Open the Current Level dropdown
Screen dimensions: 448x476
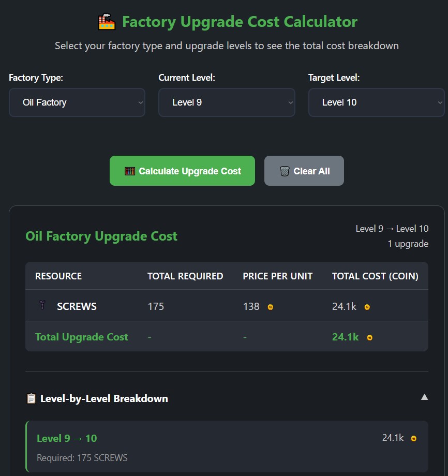[227, 102]
